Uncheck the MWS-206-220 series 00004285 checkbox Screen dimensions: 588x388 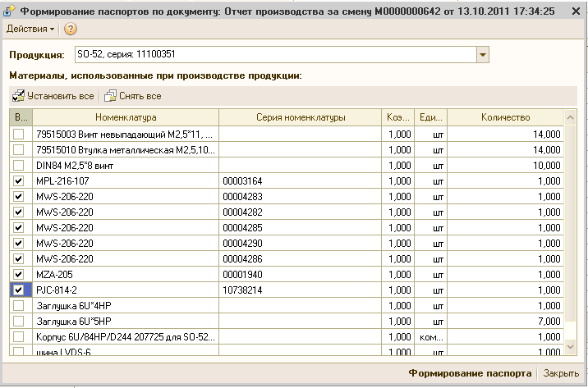pyautogui.click(x=18, y=228)
